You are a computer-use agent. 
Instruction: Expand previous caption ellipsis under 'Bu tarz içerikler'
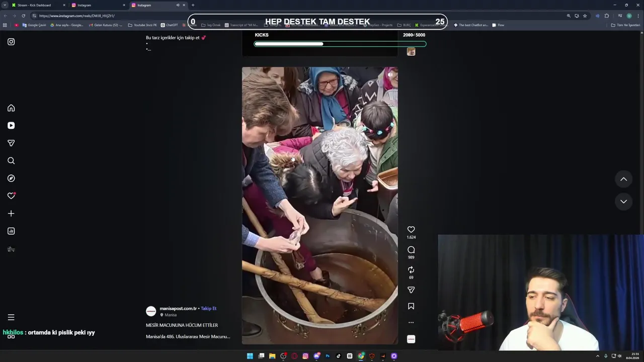click(x=148, y=49)
